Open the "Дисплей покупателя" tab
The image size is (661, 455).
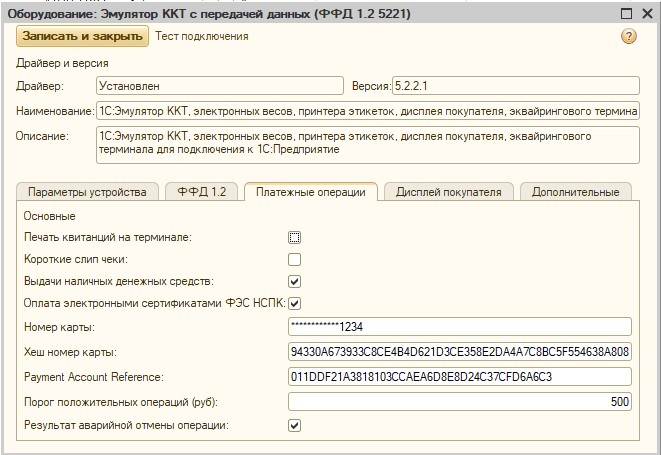(x=449, y=192)
